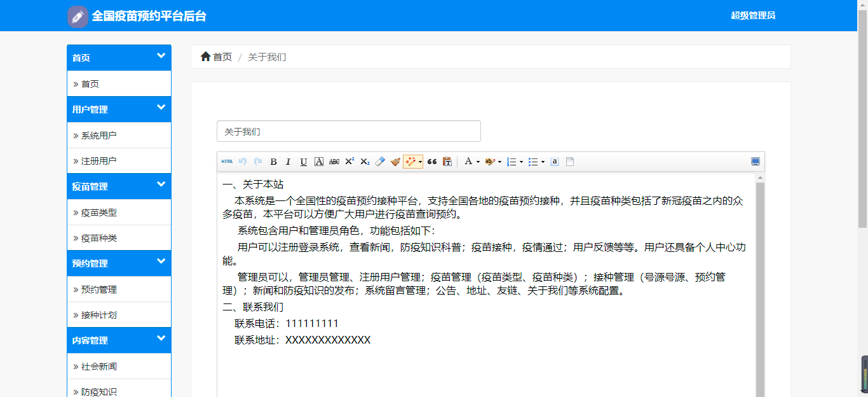Toggle italic formatting
This screenshot has height=397, width=868.
point(288,162)
